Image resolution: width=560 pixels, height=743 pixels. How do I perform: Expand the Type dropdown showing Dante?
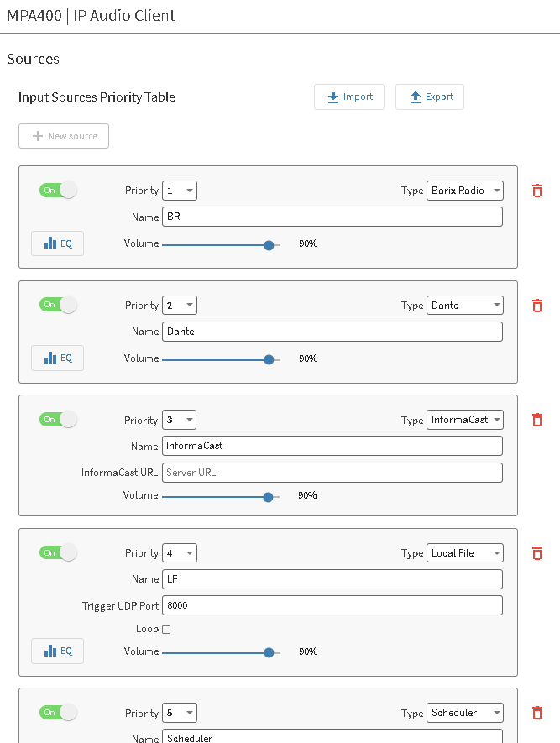tap(465, 306)
